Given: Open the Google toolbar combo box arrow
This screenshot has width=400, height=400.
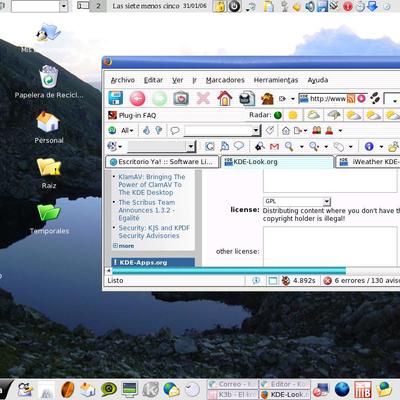Looking at the screenshot, I should pyautogui.click(x=191, y=146).
